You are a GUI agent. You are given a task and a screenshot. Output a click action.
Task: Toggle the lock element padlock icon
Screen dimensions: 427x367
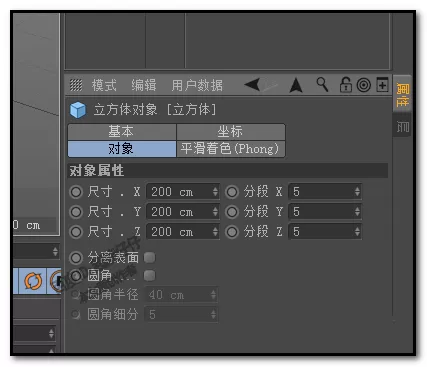coord(346,85)
